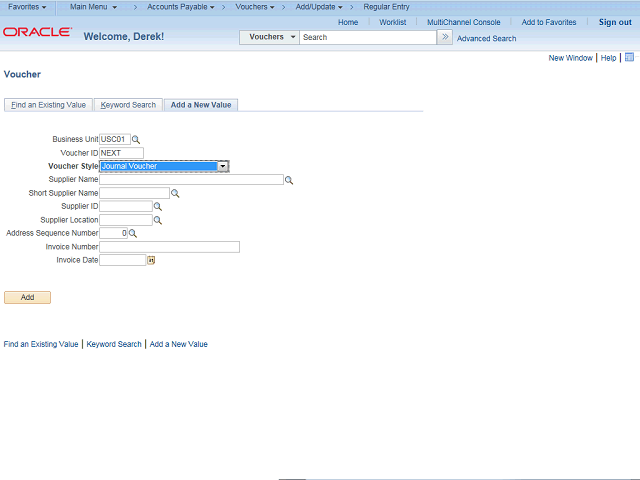The height and width of the screenshot is (480, 640).
Task: Open Invoice Date calendar picker
Action: [x=151, y=260]
